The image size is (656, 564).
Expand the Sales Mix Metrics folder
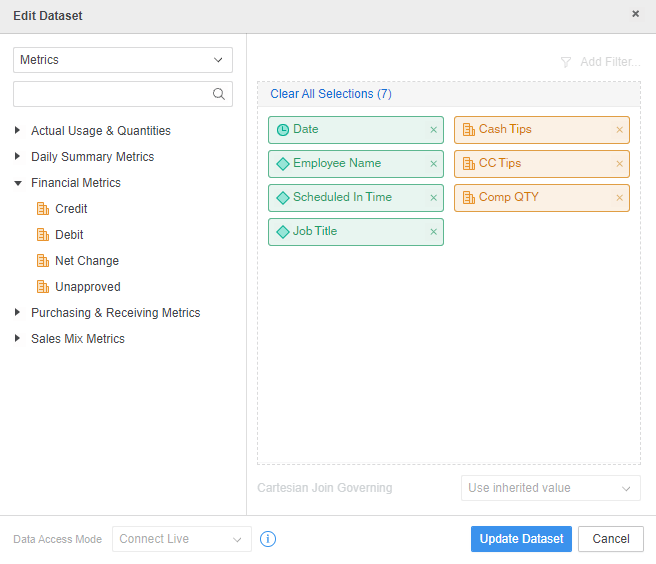(18, 339)
